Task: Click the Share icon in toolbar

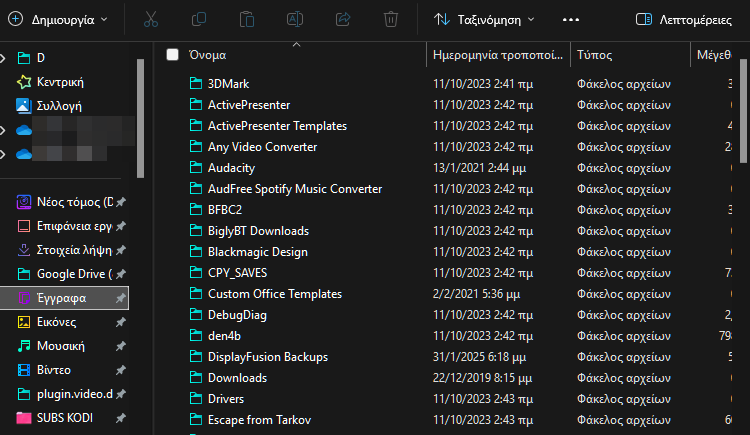Action: click(x=342, y=20)
